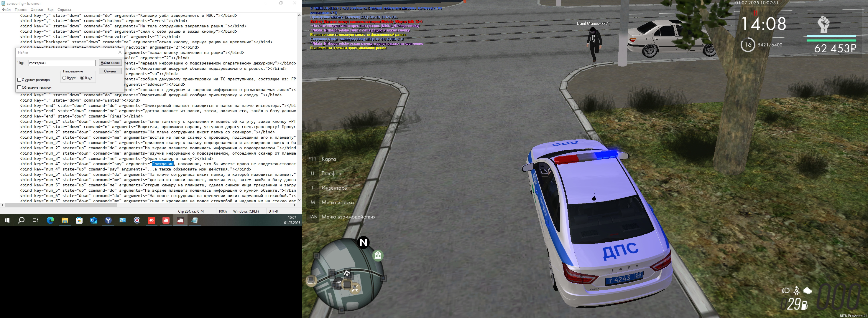Toggle the Обтекание текстом checkbox
Image resolution: width=868 pixels, height=318 pixels.
point(19,87)
